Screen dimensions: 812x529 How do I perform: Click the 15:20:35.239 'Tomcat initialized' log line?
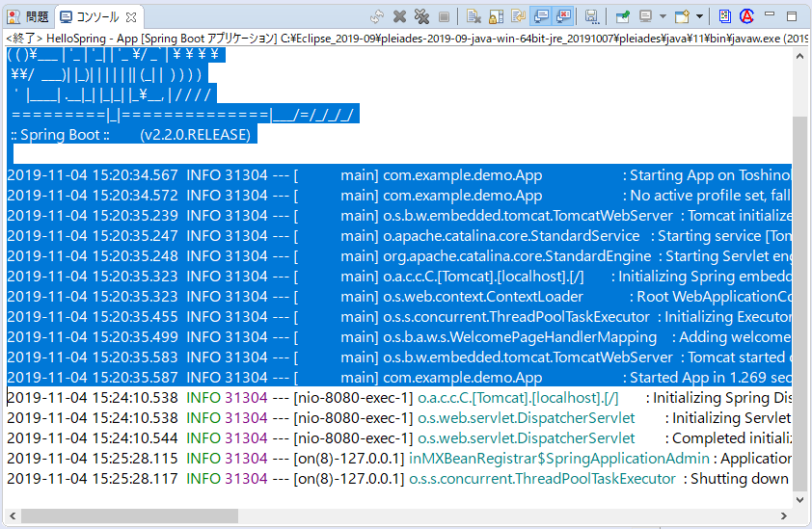tap(399, 216)
